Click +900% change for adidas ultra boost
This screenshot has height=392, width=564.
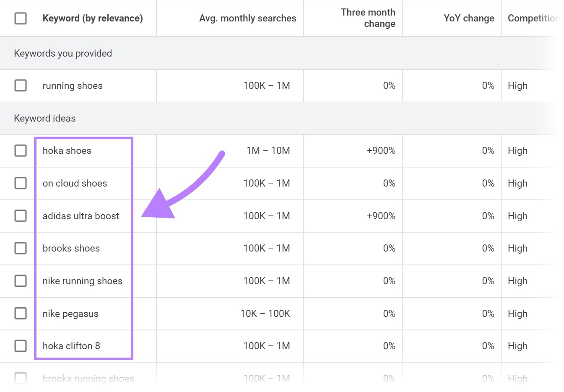(x=381, y=216)
